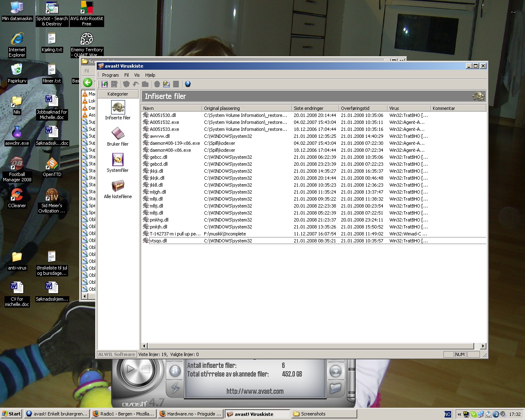Screen dimensions: 525x420
Task: Click horizontal scrollbar left arrow in file list
Action: point(144,346)
